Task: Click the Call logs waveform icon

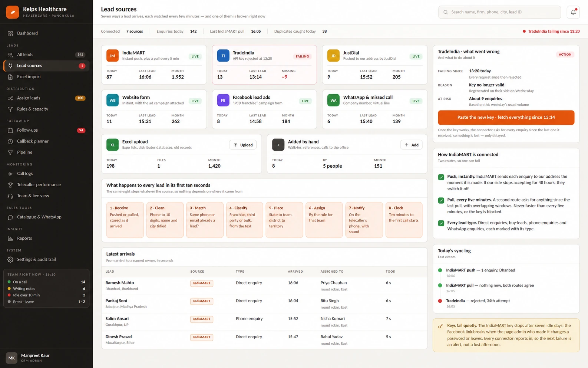Action: pos(10,174)
